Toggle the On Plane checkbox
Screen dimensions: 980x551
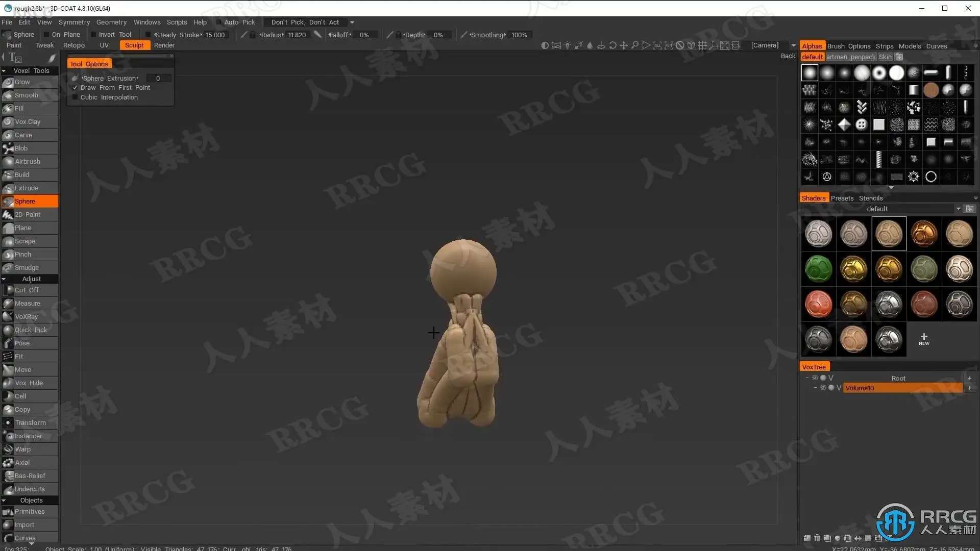(46, 35)
